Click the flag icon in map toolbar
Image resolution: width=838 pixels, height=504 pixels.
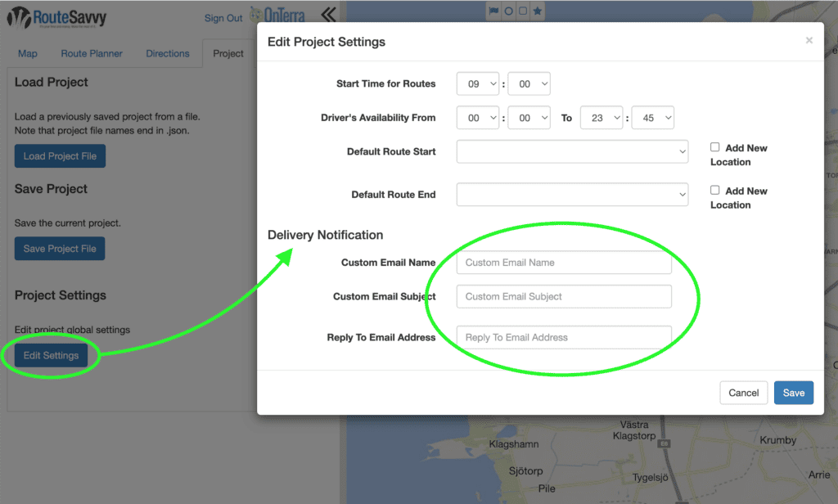tap(493, 11)
